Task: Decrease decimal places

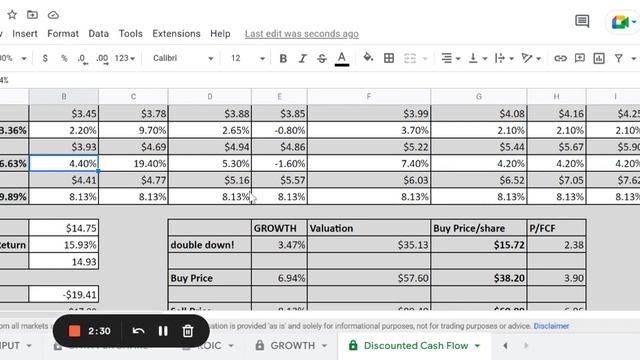Action: point(82,59)
